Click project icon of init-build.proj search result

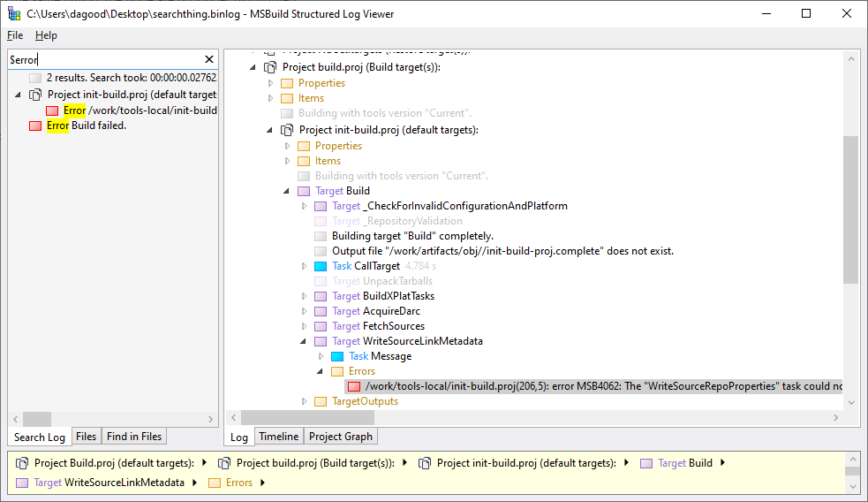click(34, 95)
